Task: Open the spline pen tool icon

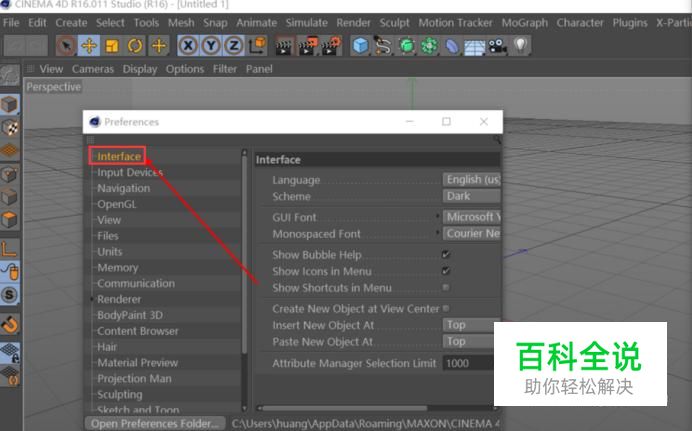Action: click(x=383, y=45)
